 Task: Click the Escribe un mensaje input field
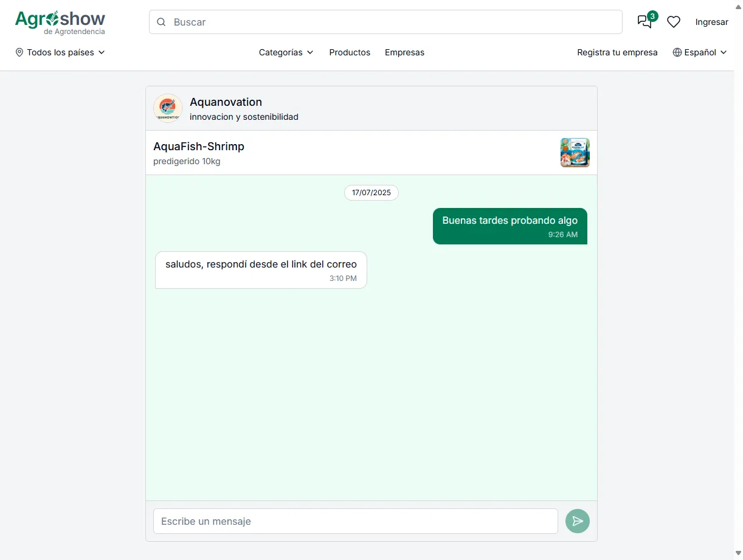point(355,521)
